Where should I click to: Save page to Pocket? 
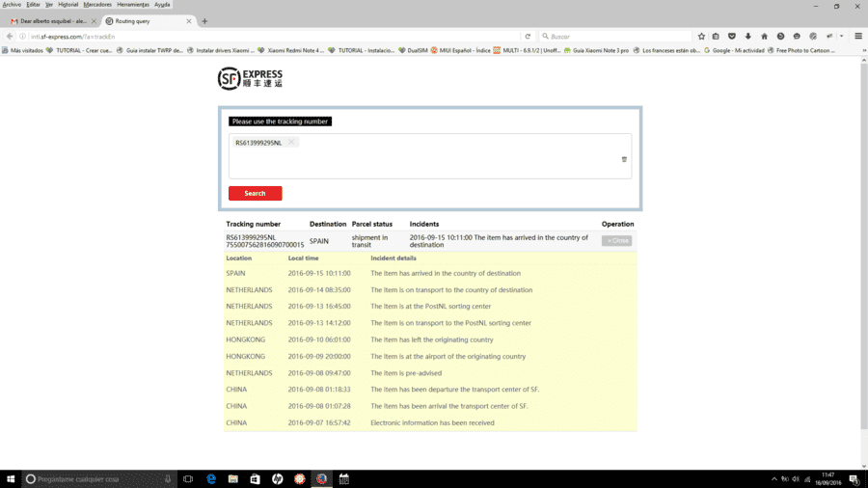tap(732, 36)
